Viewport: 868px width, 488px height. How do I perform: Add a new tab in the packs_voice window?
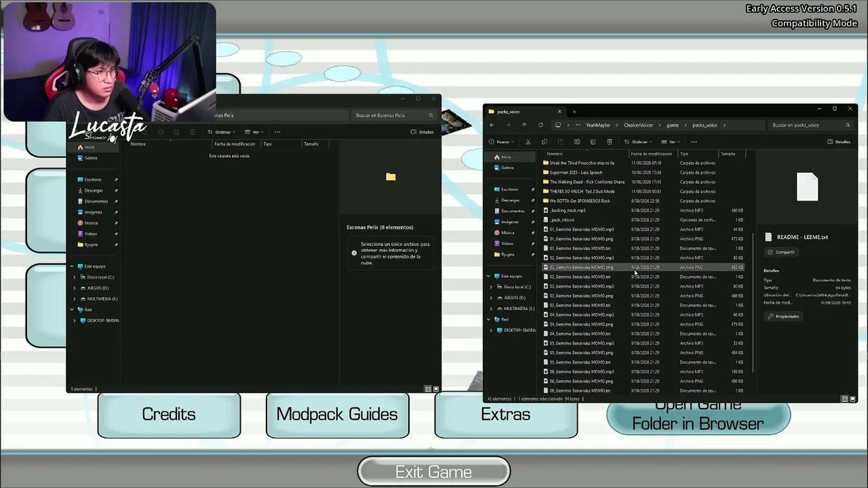click(574, 111)
